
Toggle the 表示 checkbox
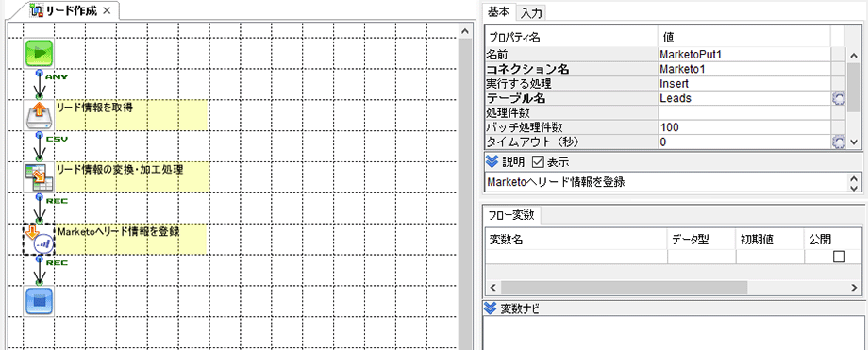(x=538, y=162)
